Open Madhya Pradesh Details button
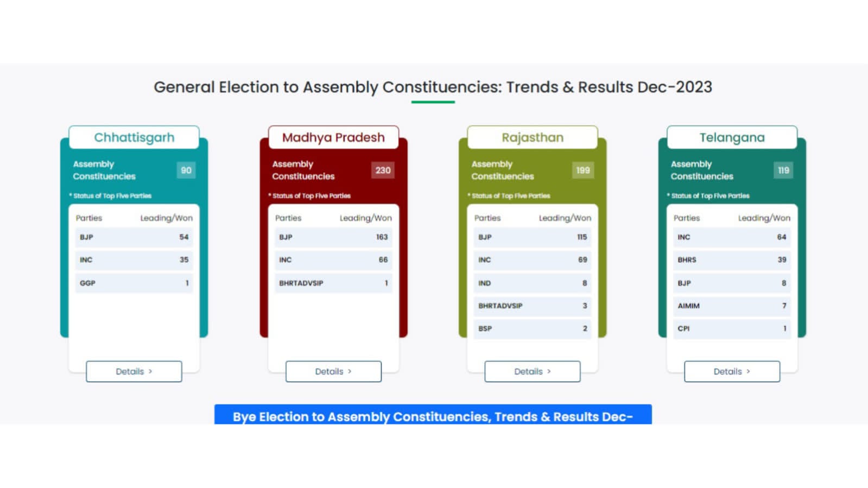This screenshot has height=488, width=868. click(x=333, y=371)
